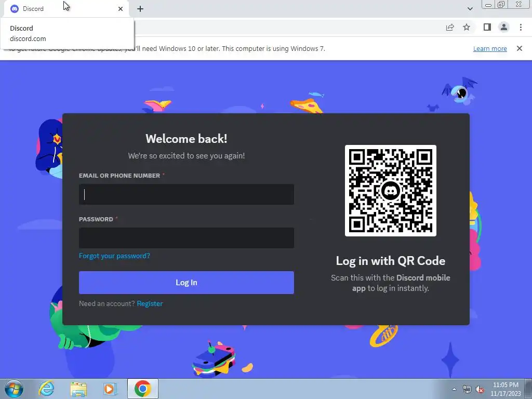Image resolution: width=532 pixels, height=399 pixels.
Task: Show hidden system tray icons
Action: pyautogui.click(x=454, y=389)
